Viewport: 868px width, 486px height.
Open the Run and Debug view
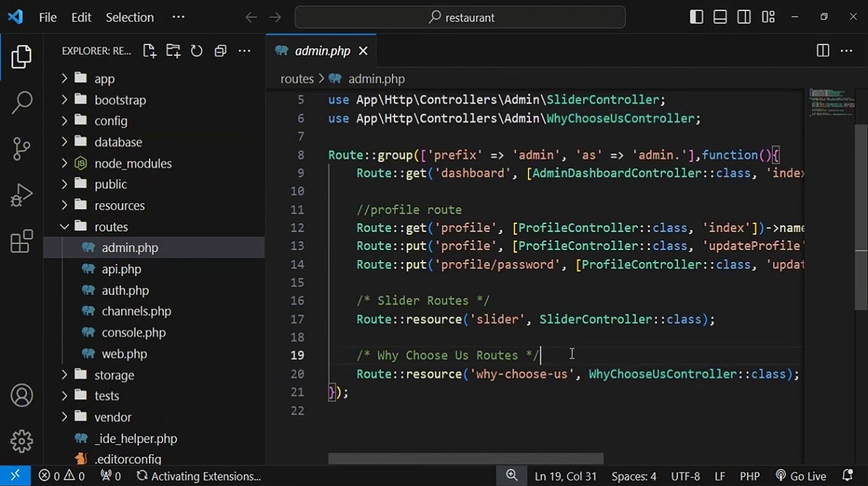pos(22,195)
